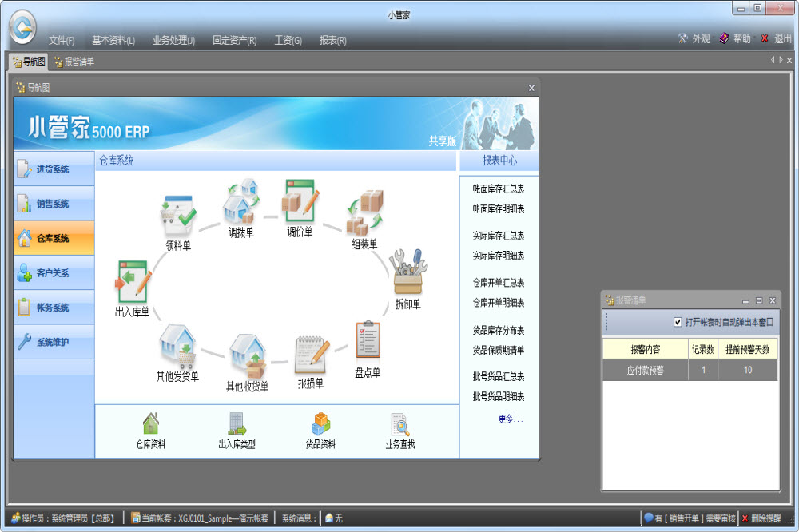Open the 报损单 notepad icon
Screen dimensions: 799x532
[x=312, y=355]
